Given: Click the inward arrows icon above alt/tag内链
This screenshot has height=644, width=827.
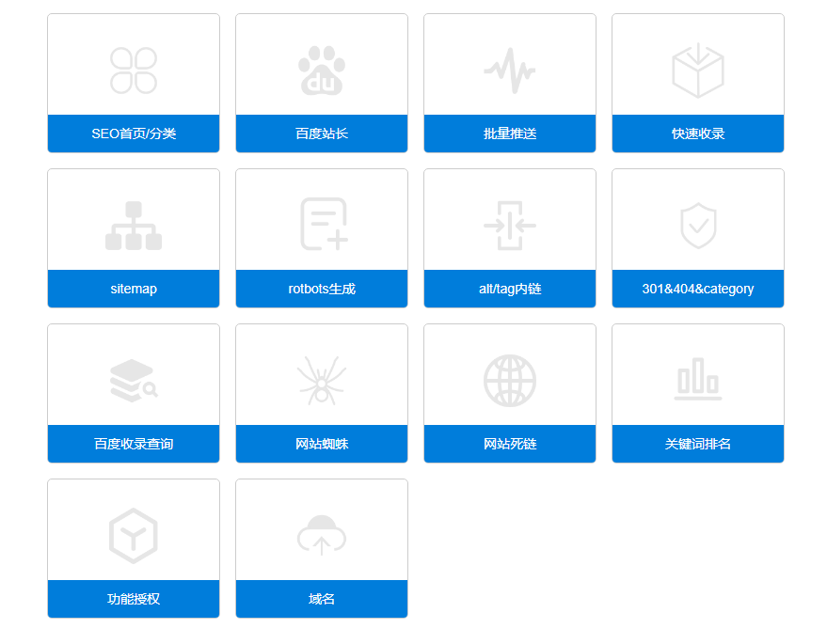Looking at the screenshot, I should (x=510, y=226).
